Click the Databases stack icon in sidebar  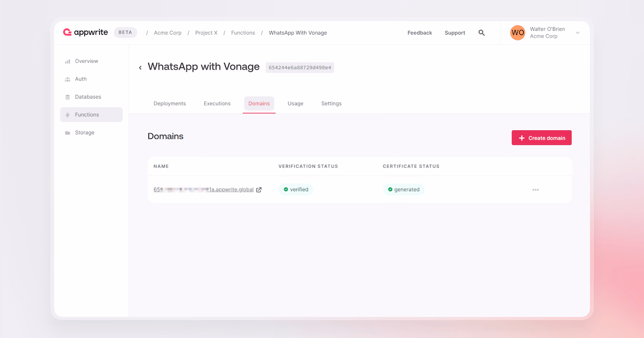click(67, 97)
